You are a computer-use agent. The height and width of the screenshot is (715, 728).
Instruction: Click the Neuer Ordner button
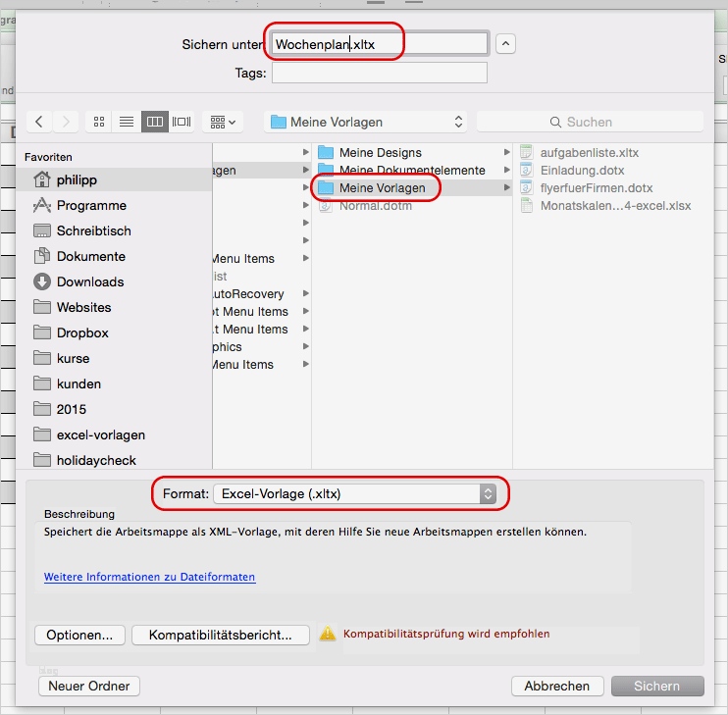pyautogui.click(x=89, y=686)
